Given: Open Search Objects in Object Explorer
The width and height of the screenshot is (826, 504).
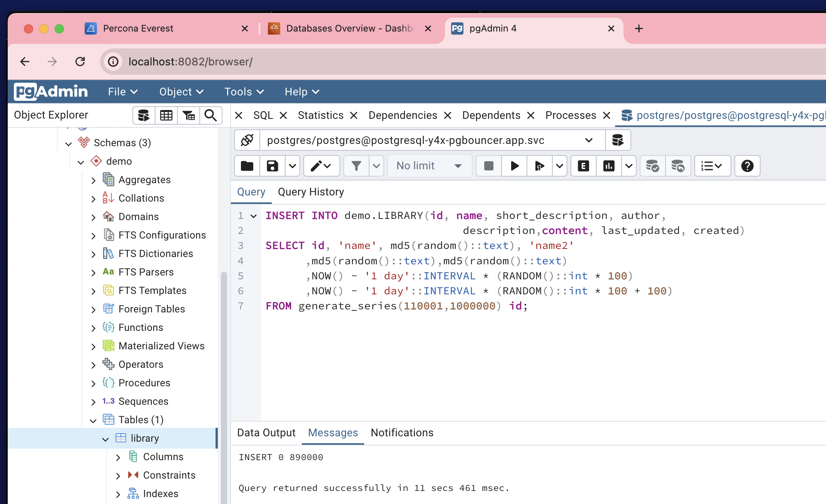Looking at the screenshot, I should coord(211,115).
